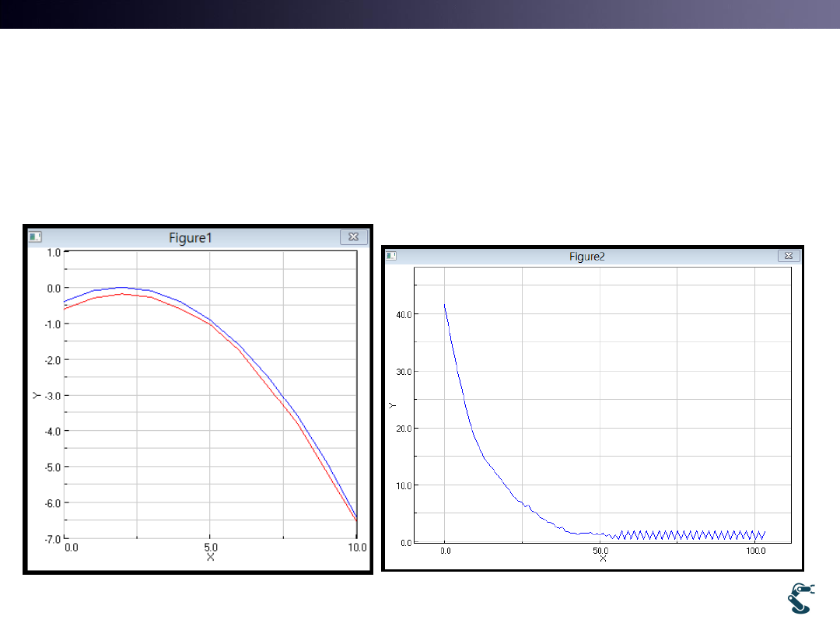Viewport: 840px width, 630px height.
Task: Select the Y axis label in Figure2
Action: 392,405
